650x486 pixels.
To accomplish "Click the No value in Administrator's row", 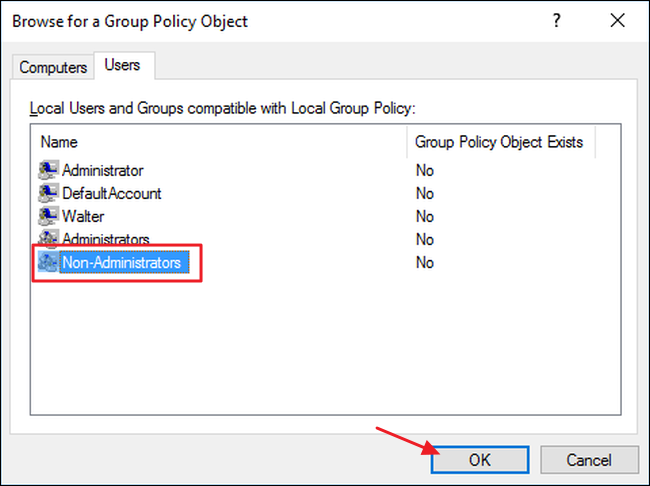I will coord(425,170).
